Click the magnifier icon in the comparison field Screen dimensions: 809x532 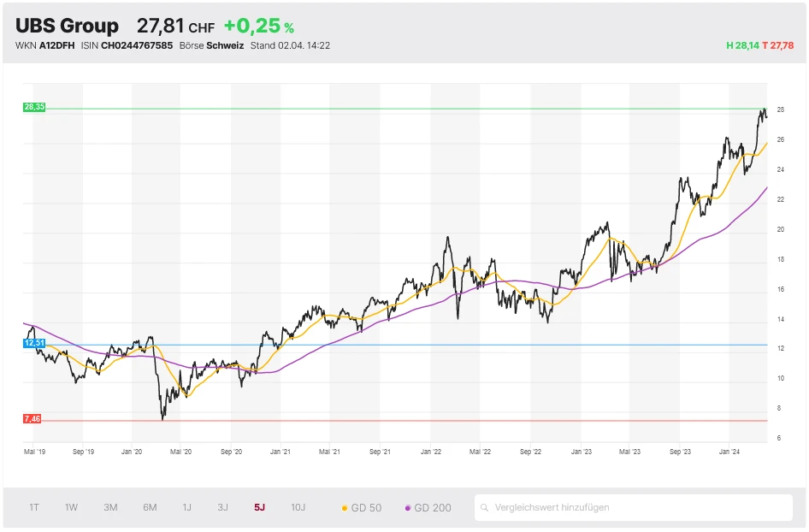coord(485,507)
